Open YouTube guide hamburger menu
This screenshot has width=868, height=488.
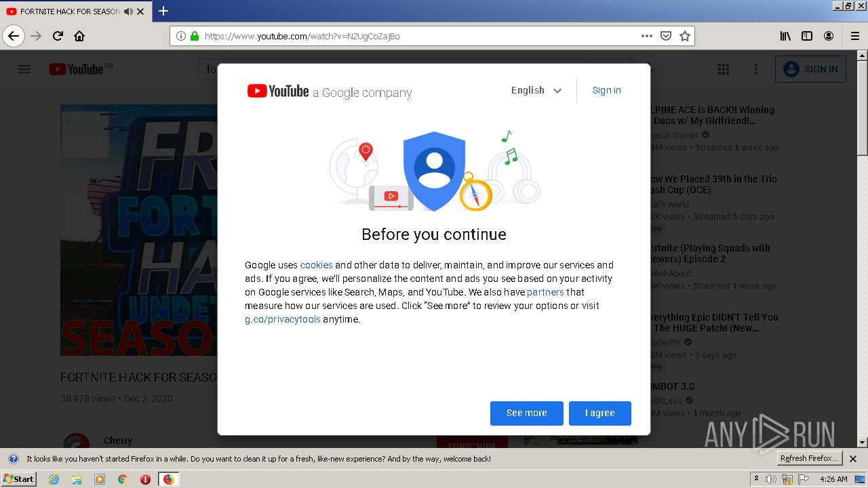click(x=24, y=69)
